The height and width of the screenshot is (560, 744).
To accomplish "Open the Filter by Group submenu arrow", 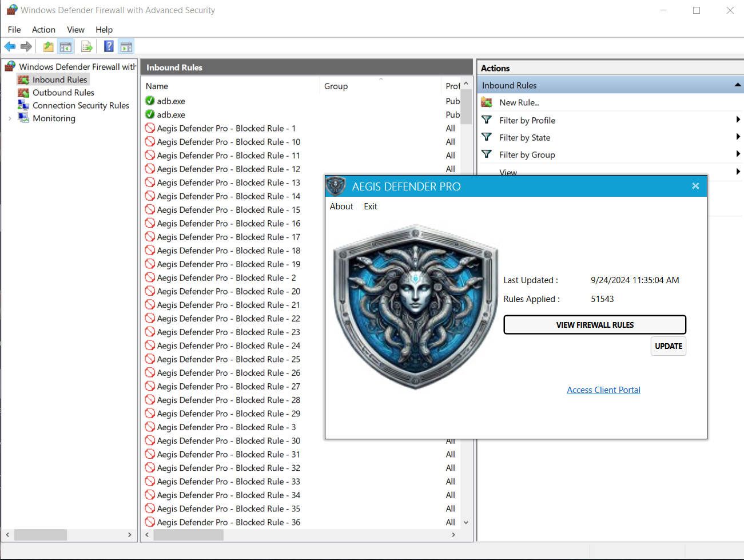I will coord(738,154).
